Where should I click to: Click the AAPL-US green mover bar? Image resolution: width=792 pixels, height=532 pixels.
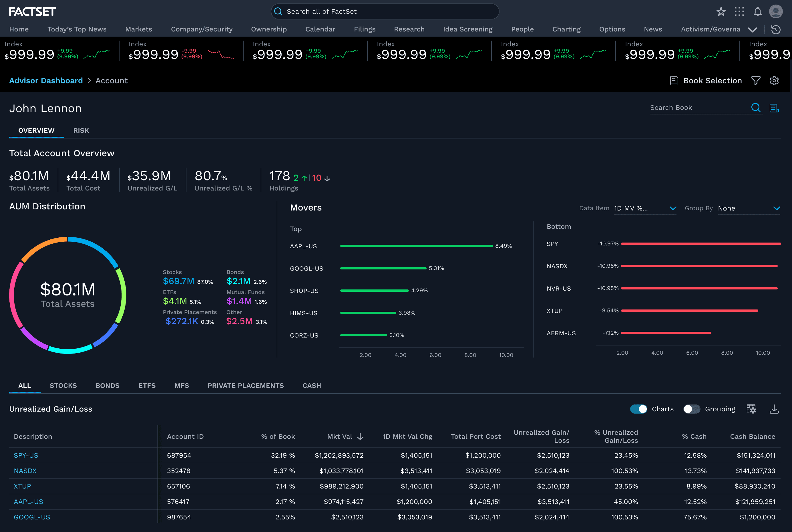[416, 246]
